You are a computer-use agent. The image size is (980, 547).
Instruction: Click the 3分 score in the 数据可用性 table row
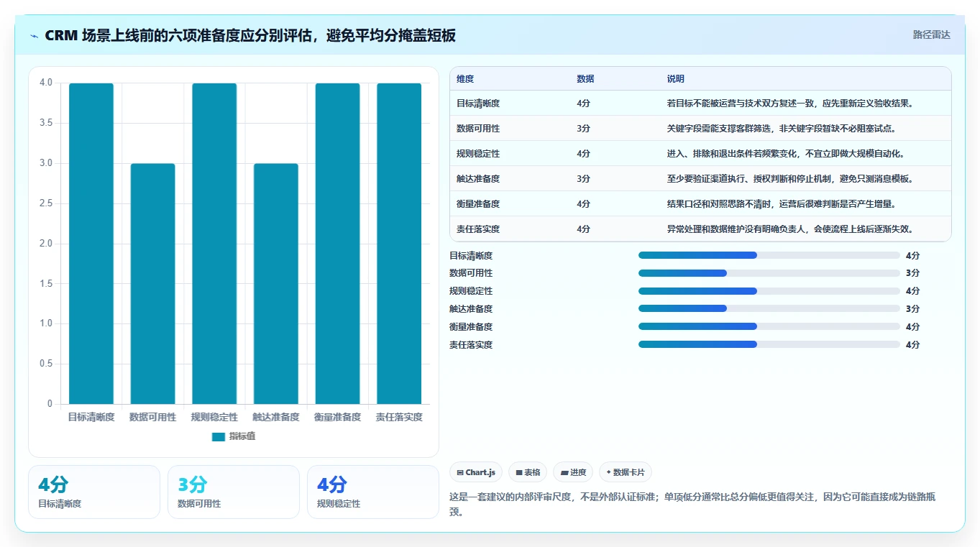click(583, 129)
